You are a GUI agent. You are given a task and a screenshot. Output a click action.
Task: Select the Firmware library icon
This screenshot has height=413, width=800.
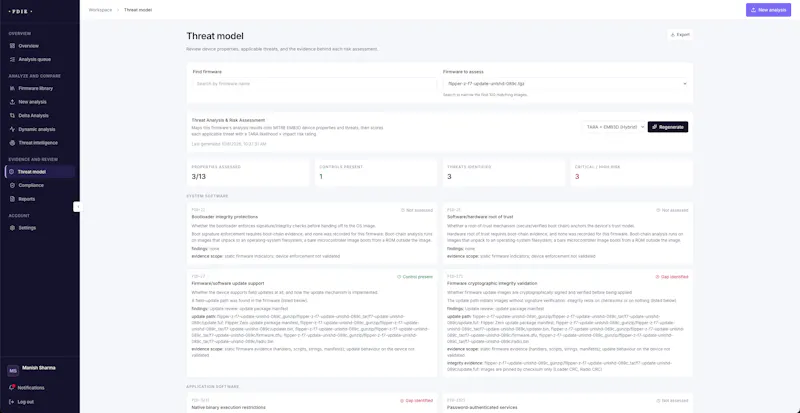tap(12, 88)
